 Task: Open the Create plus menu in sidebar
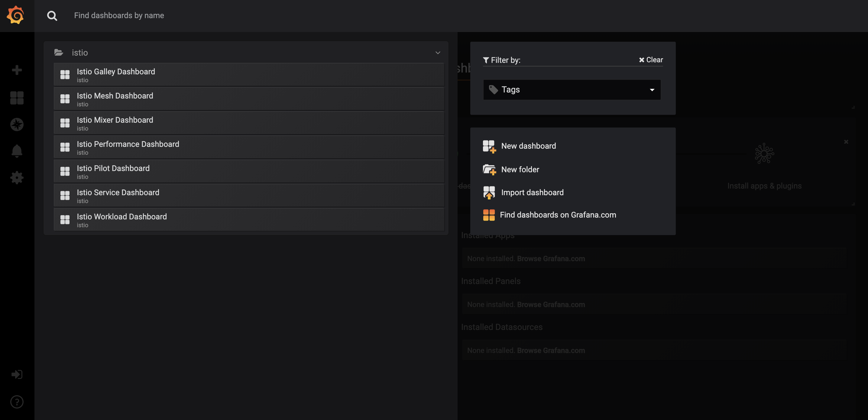point(17,70)
